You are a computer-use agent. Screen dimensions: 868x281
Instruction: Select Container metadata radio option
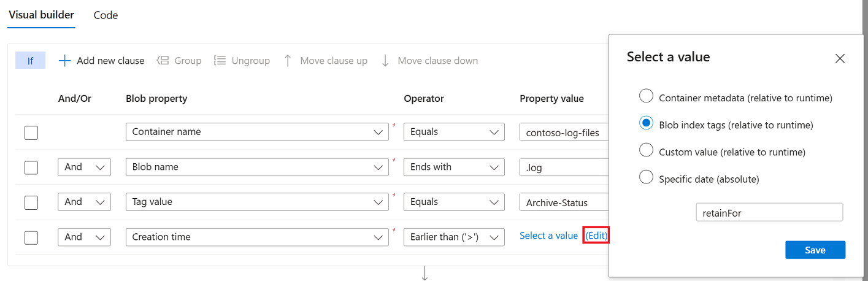pyautogui.click(x=646, y=96)
